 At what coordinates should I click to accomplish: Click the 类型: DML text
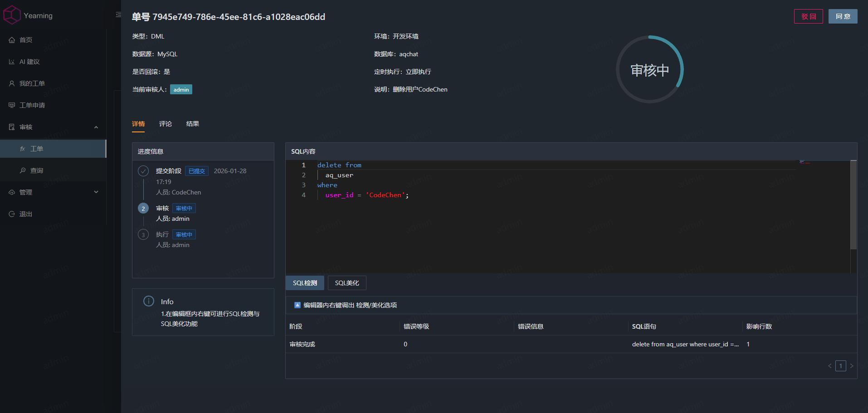[148, 36]
